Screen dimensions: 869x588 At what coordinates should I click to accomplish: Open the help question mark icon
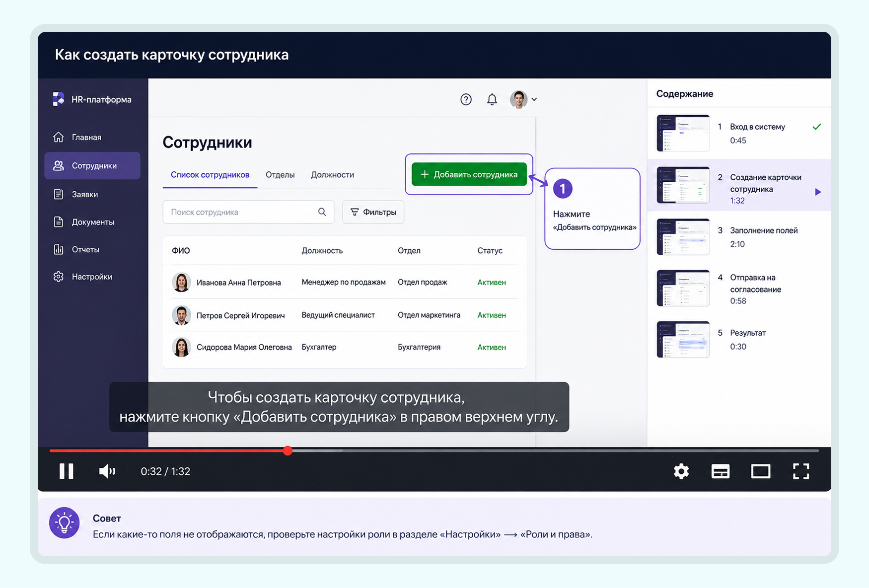point(466,99)
